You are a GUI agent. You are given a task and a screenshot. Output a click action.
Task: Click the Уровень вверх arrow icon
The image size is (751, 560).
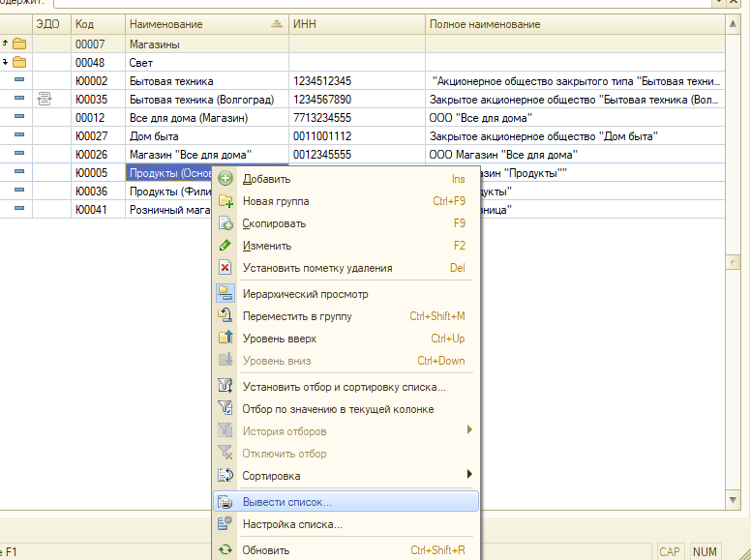[x=225, y=338]
